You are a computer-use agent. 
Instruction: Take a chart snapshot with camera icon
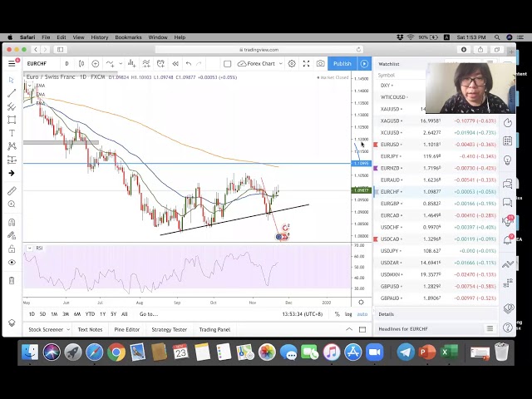pos(320,64)
